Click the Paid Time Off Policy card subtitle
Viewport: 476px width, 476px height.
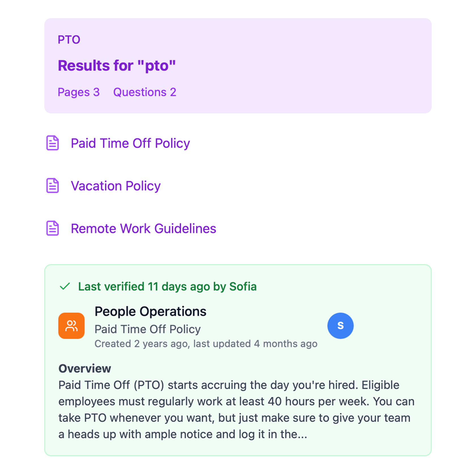pos(148,329)
